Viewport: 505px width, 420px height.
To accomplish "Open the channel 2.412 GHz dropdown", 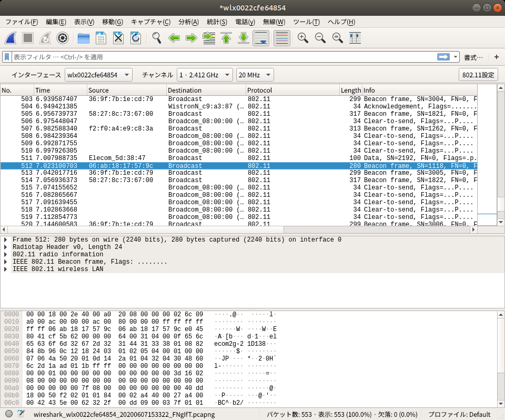I will 205,75.
